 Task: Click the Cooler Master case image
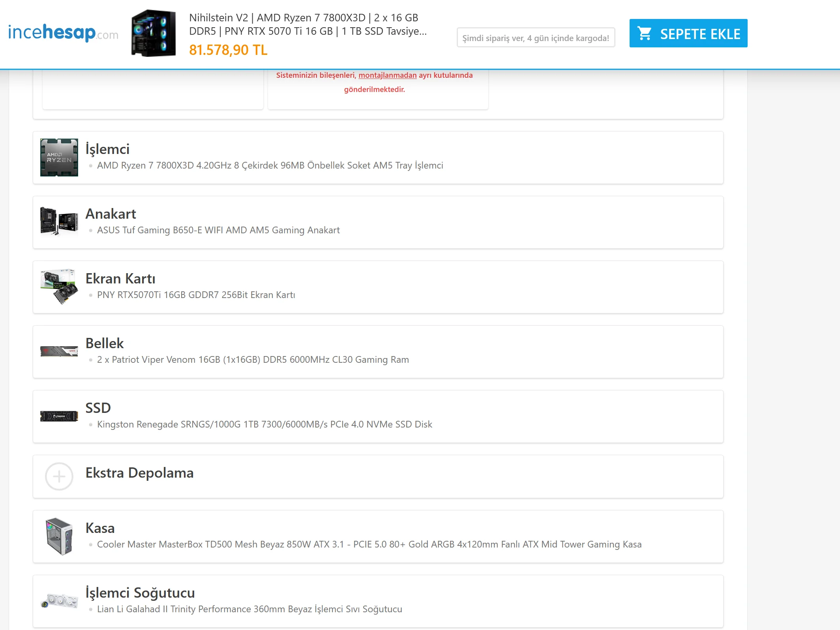click(x=59, y=536)
